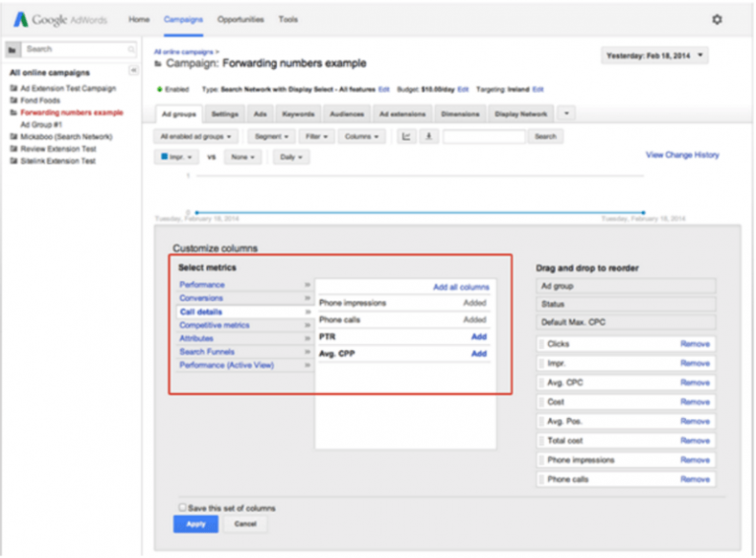Viewport: 756px width, 558px height.
Task: Remove the Total cost column
Action: coord(695,441)
